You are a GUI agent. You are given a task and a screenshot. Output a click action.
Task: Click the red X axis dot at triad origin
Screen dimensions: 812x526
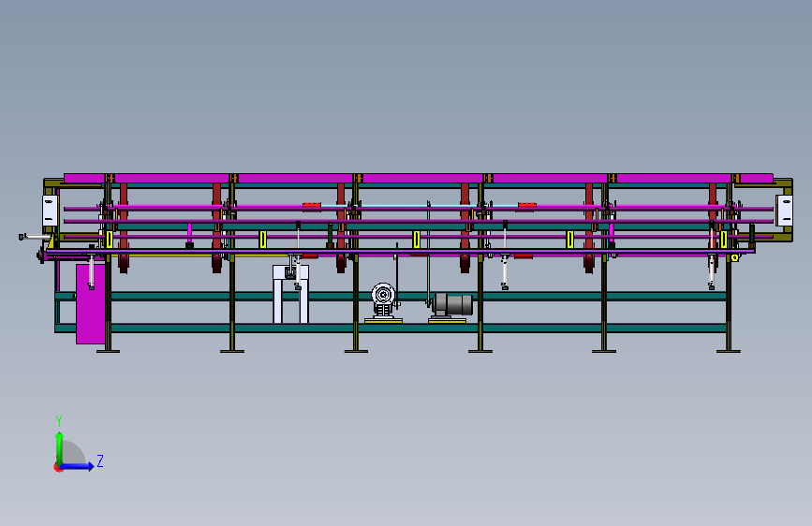point(58,467)
